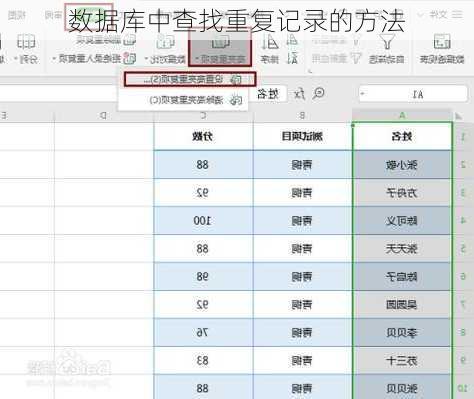Viewport: 474px width, 399px height.
Task: Open the name box dropdown arrow
Action: tap(363, 94)
